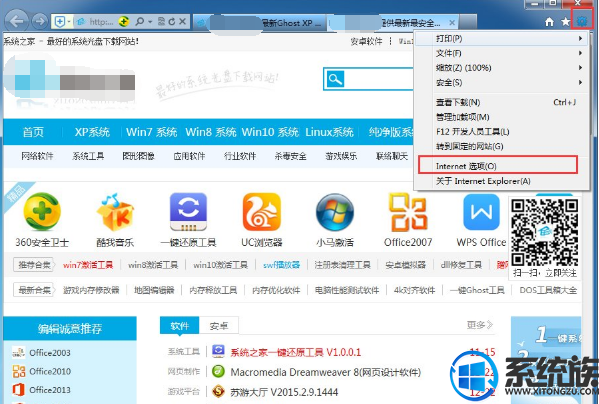The width and height of the screenshot is (599, 404).
Task: Open Linux系统 navigation link
Action: [329, 132]
